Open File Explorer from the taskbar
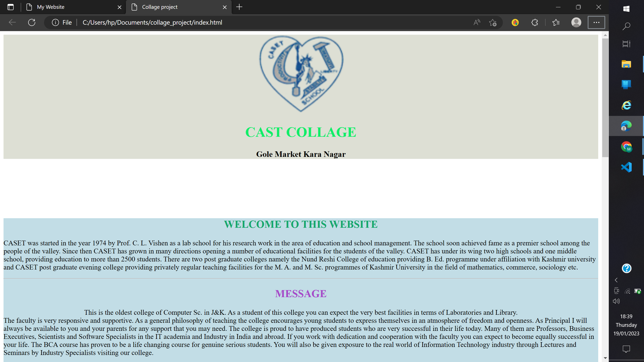The width and height of the screenshot is (644, 362). tap(626, 64)
